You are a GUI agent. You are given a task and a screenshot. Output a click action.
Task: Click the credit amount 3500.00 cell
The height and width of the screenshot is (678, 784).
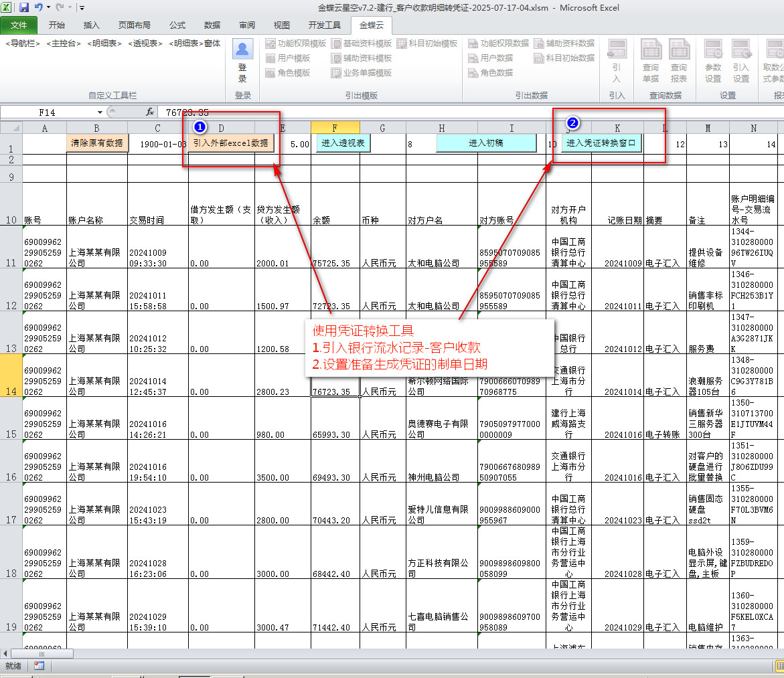pyautogui.click(x=283, y=461)
